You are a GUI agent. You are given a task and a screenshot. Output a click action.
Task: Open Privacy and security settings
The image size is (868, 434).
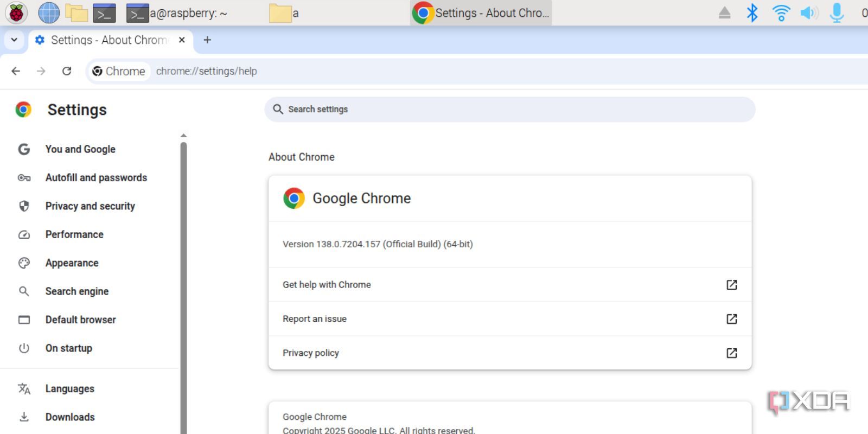click(x=90, y=206)
